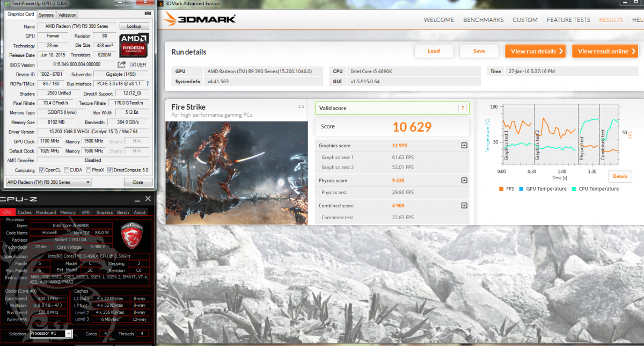Click the AMD Radeon Graphics logo
This screenshot has height=346, width=644.
tap(134, 46)
